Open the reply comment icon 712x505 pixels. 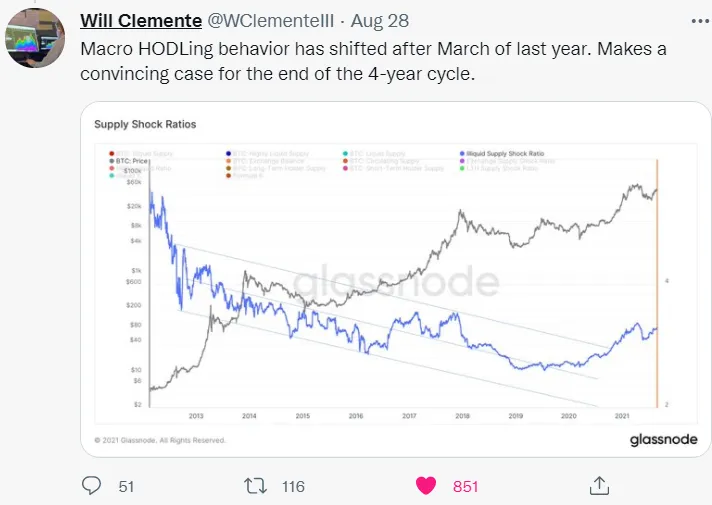(91, 485)
